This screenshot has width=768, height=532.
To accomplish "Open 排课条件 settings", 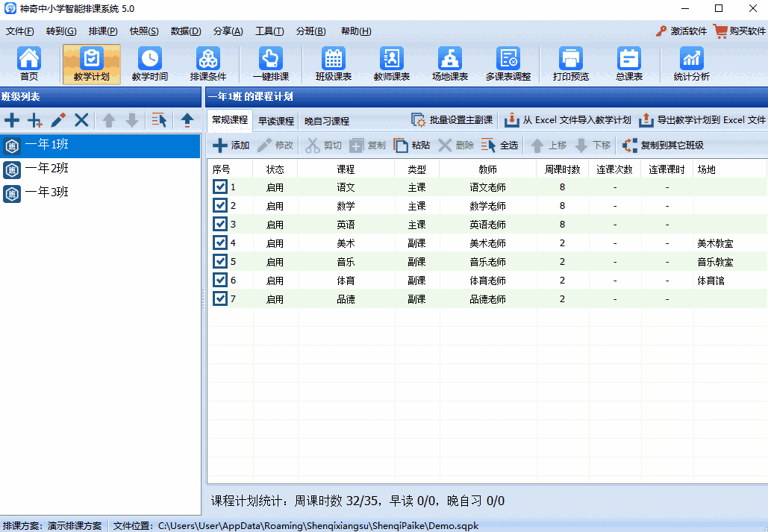I will tap(207, 64).
